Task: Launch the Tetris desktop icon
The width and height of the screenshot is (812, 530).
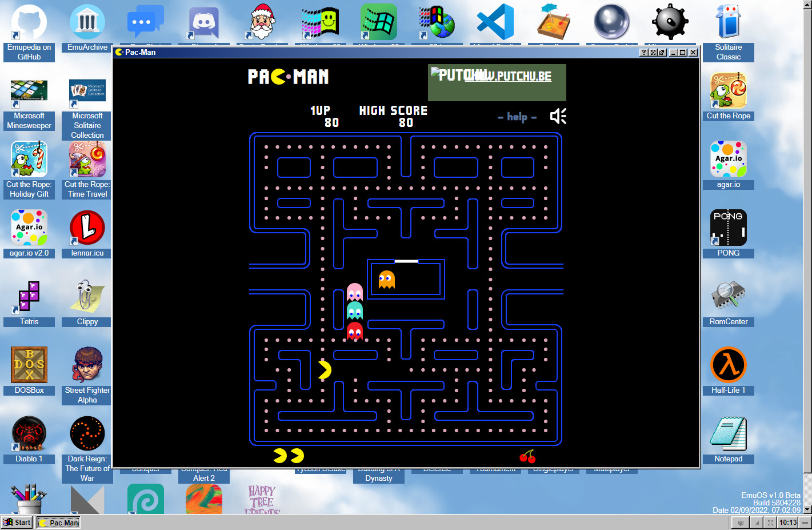Action: point(29,302)
